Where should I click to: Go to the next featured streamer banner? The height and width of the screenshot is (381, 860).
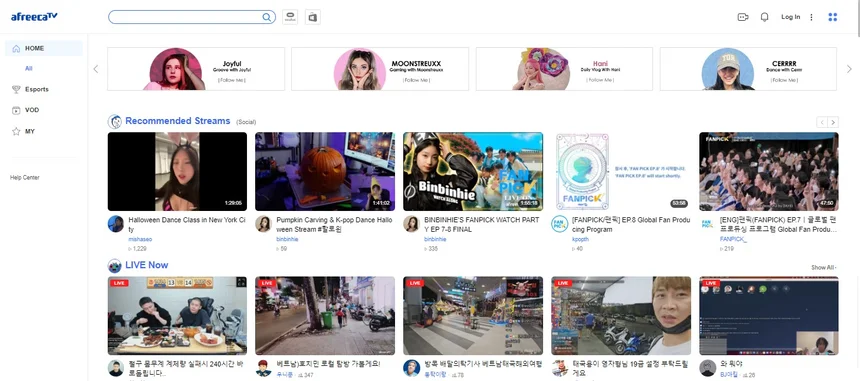click(x=850, y=69)
